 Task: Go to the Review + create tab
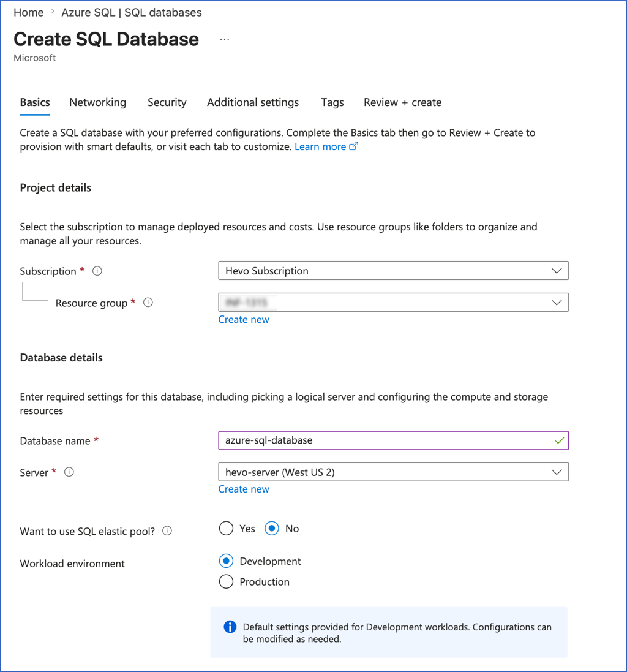402,102
